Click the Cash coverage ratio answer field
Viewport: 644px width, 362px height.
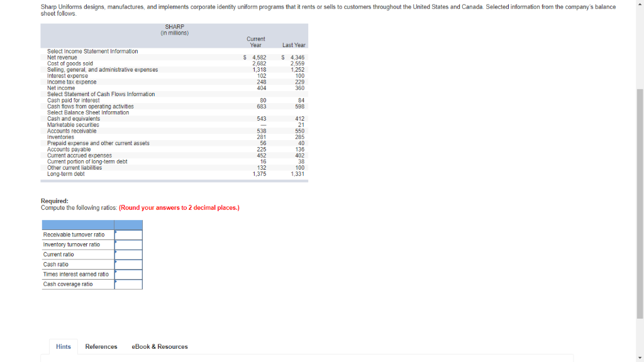point(128,284)
